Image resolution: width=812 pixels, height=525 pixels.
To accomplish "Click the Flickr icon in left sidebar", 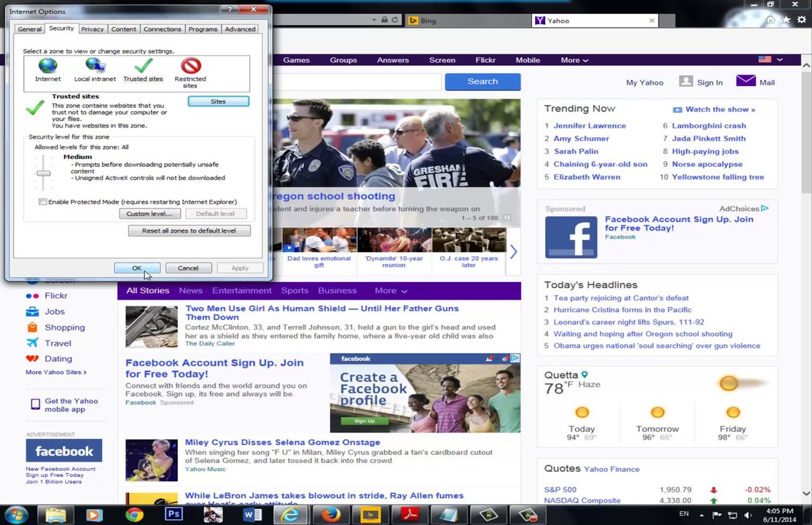I will [32, 296].
